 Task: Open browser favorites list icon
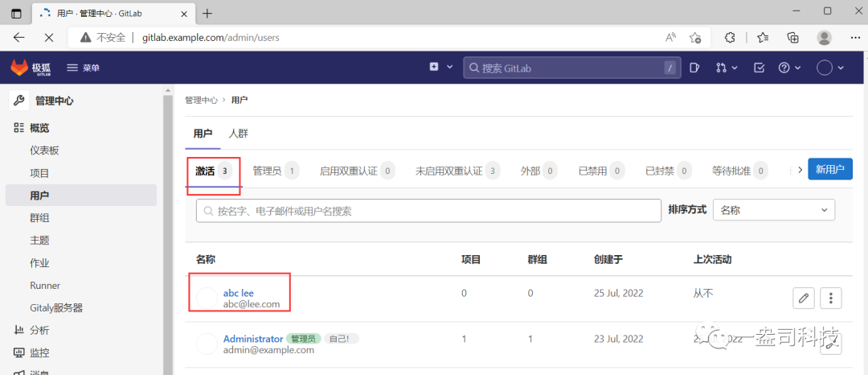[x=764, y=37]
